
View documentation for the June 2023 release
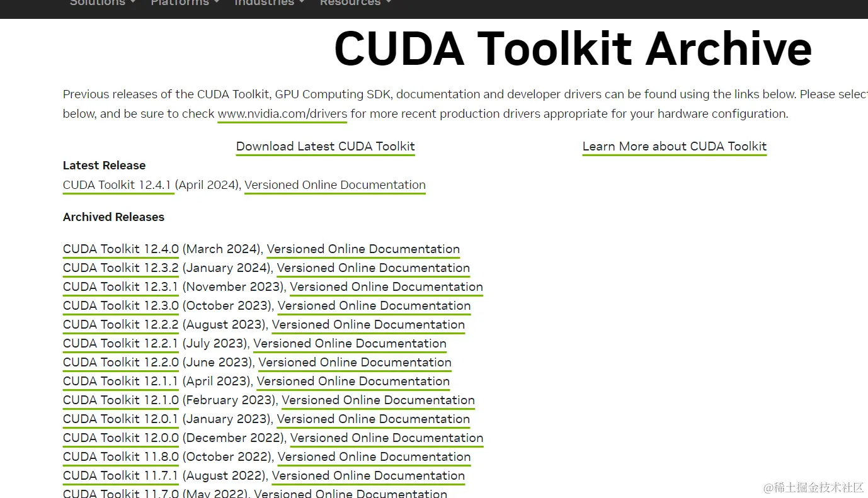(355, 363)
